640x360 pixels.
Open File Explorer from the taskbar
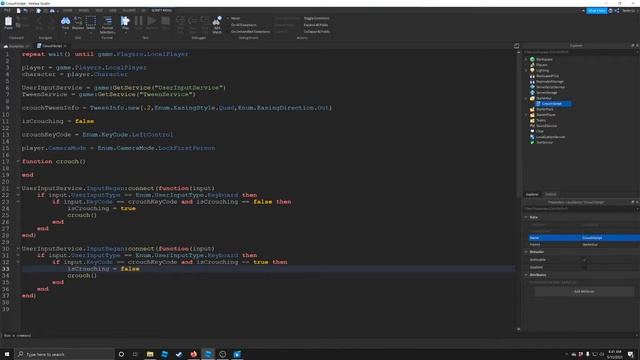[150, 354]
